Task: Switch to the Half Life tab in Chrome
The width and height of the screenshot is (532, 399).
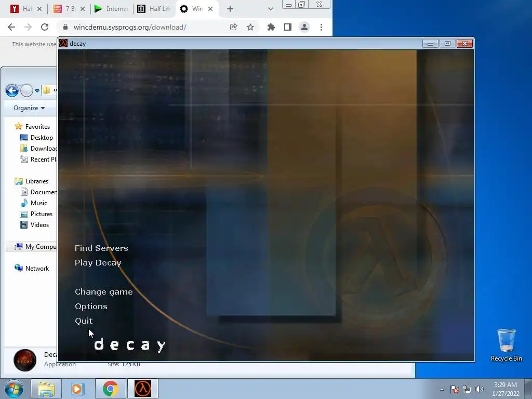Action: 154,9
